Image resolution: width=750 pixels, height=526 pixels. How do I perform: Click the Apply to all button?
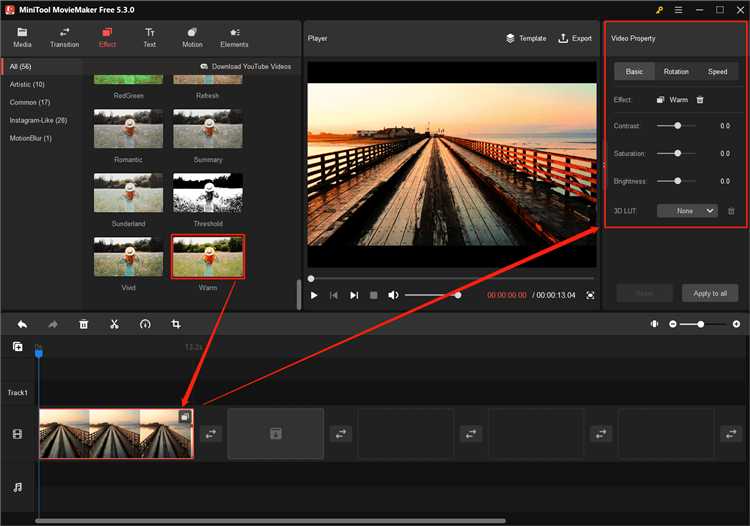pos(710,293)
